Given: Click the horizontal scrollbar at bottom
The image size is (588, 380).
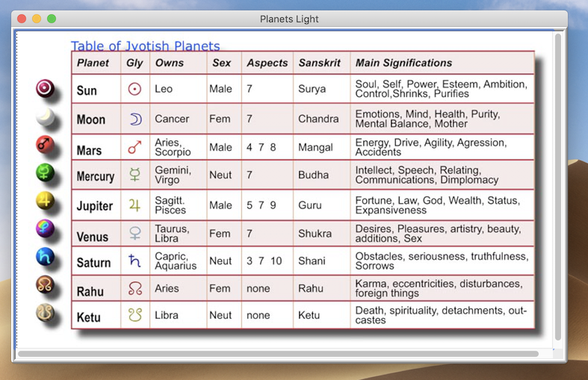Looking at the screenshot, I should 278,354.
